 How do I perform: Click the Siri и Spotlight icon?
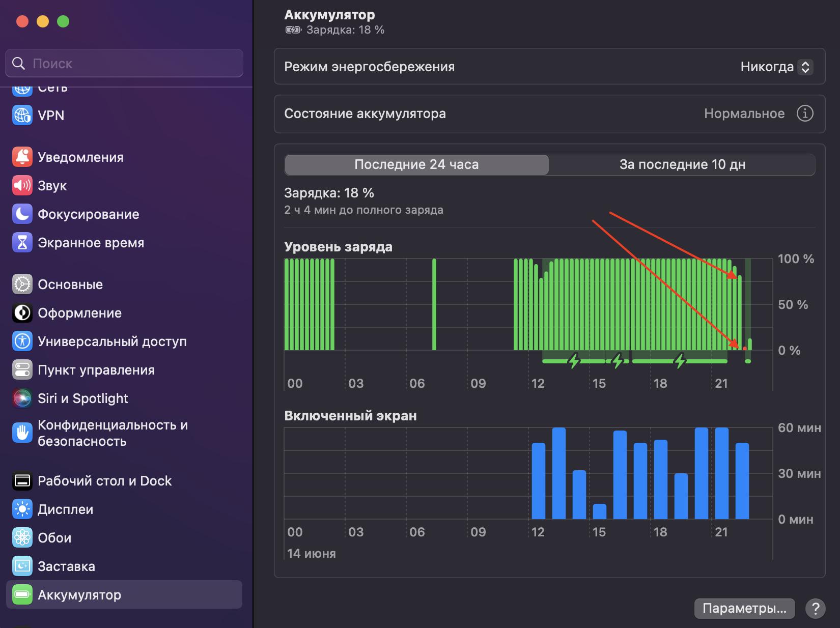tap(22, 398)
